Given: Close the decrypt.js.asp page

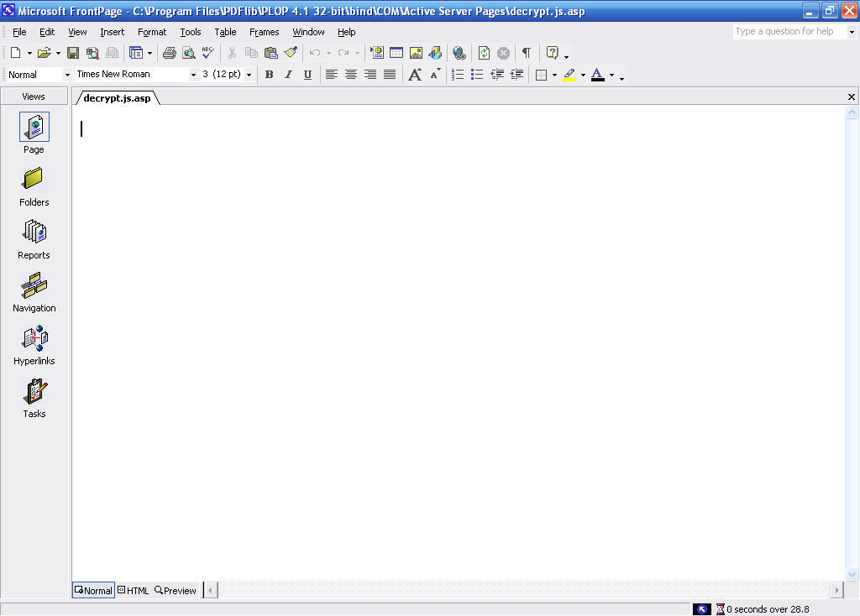Looking at the screenshot, I should (852, 97).
